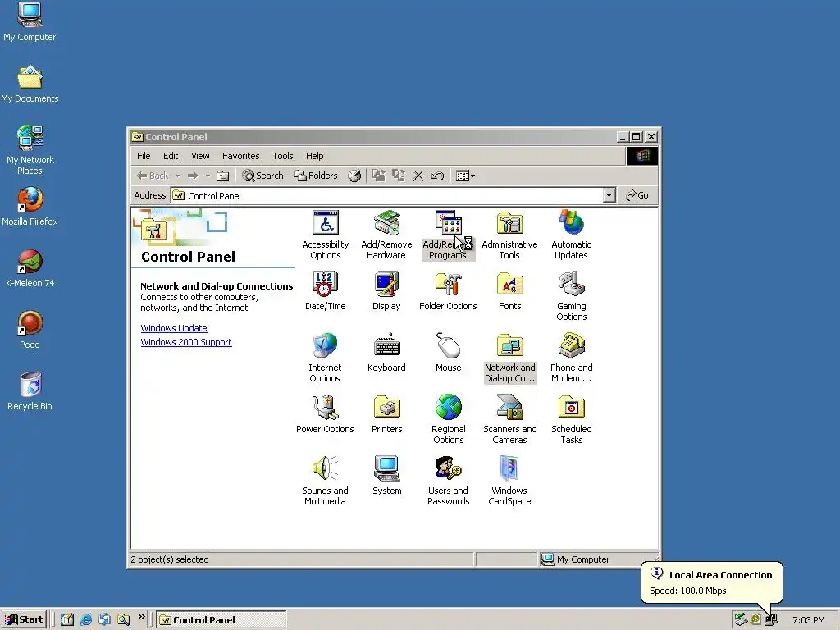Click the Undo toolbar icon
Image resolution: width=840 pixels, height=630 pixels.
(x=438, y=176)
